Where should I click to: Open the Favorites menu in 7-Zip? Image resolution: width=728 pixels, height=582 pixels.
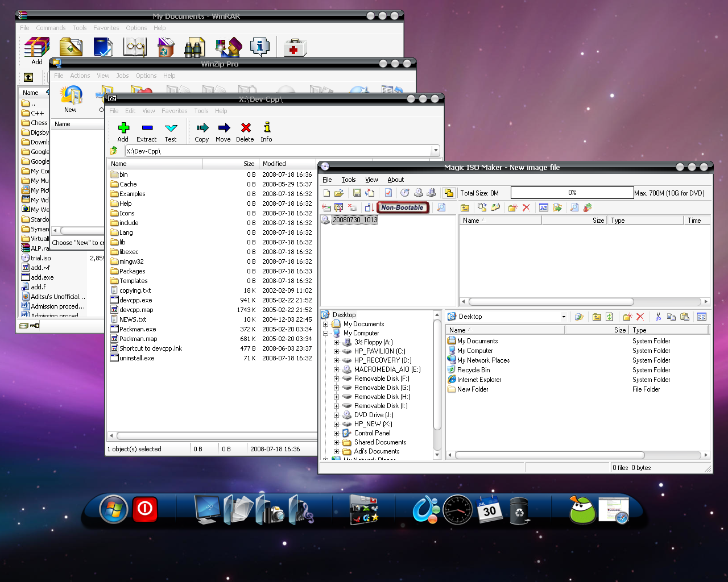point(174,111)
